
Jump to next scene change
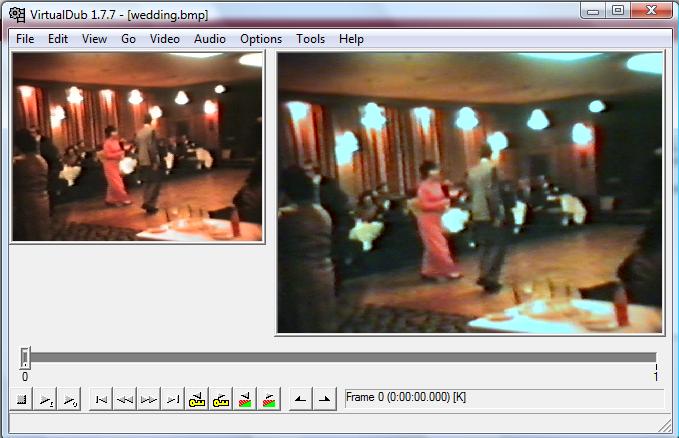269,399
